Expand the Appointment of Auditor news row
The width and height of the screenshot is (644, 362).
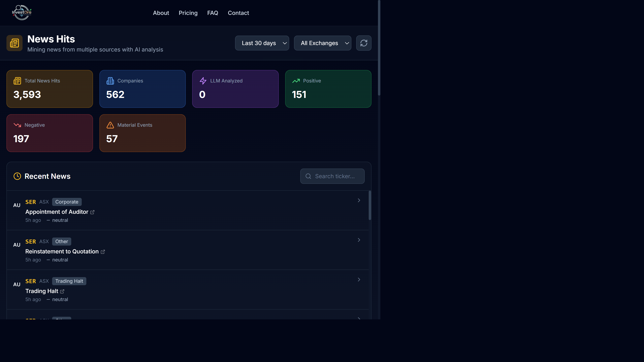(359, 200)
